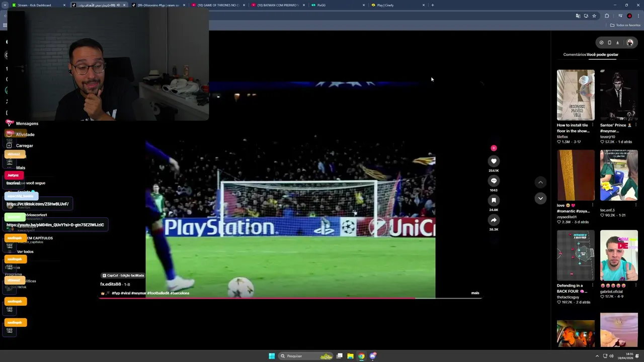Open tec.enf.3 nurse video thumbnail
Screen dimensions: 644x362
coord(618,175)
